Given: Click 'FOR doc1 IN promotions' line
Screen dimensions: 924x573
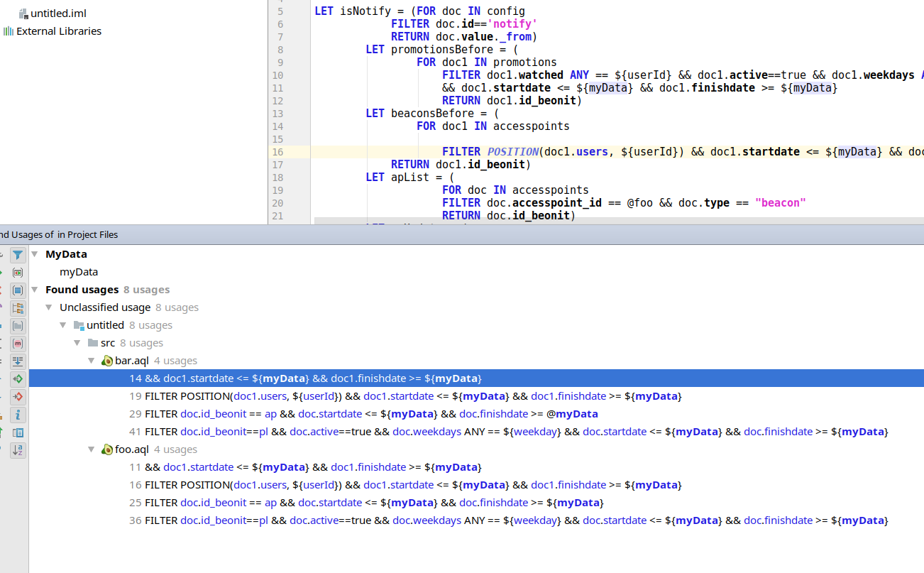Looking at the screenshot, I should 487,62.
